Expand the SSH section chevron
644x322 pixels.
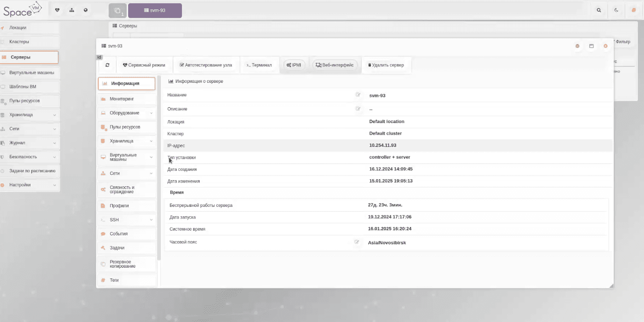click(151, 220)
